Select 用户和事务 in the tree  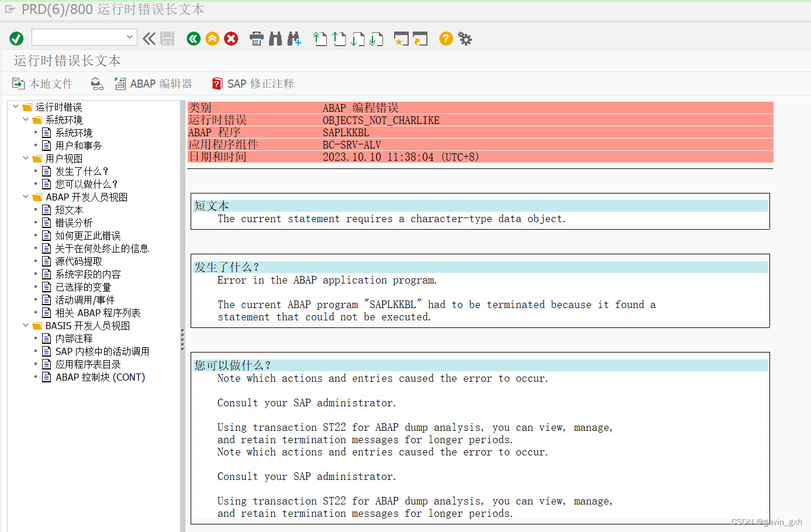(78, 146)
